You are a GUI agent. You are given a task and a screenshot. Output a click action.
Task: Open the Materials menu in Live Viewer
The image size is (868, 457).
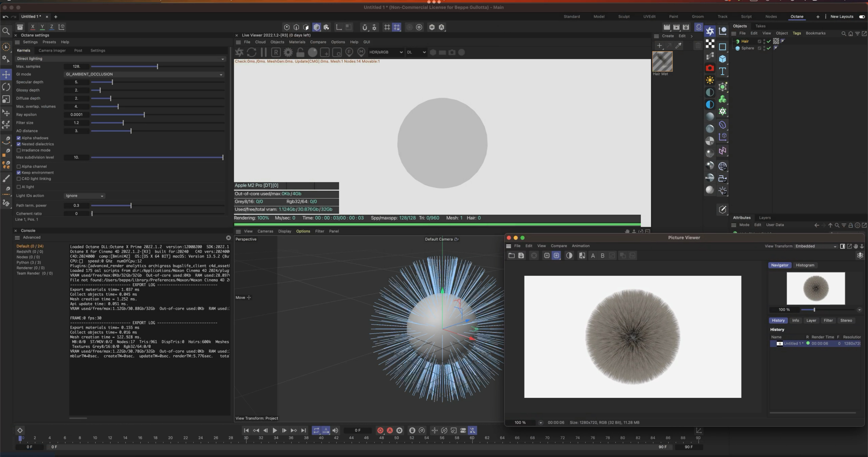(297, 42)
